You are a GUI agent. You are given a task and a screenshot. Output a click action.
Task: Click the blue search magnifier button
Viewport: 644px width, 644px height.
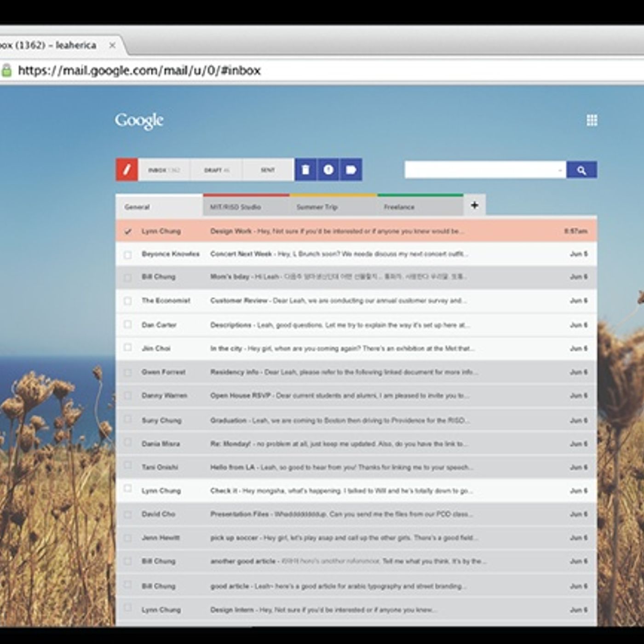[582, 170]
